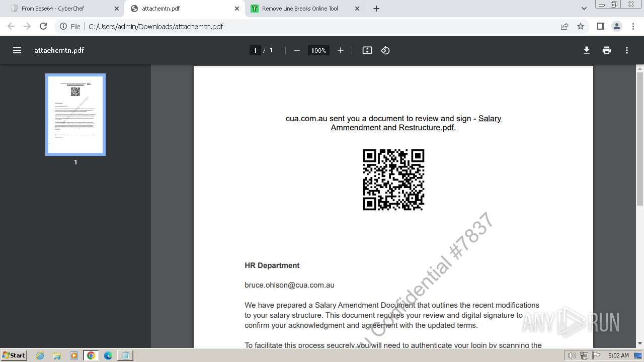
Task: Open the PDF sidebar hamburger menu
Action: 17,50
